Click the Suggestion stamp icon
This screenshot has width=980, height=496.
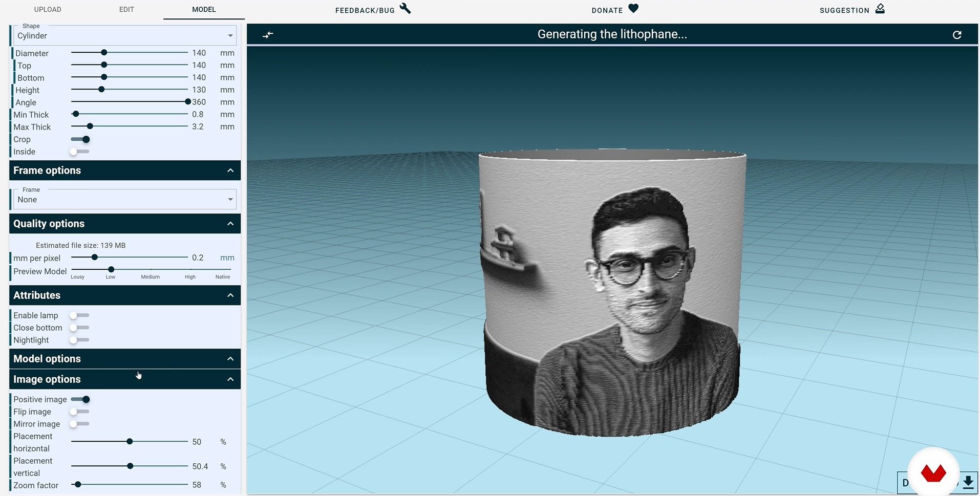click(x=880, y=9)
